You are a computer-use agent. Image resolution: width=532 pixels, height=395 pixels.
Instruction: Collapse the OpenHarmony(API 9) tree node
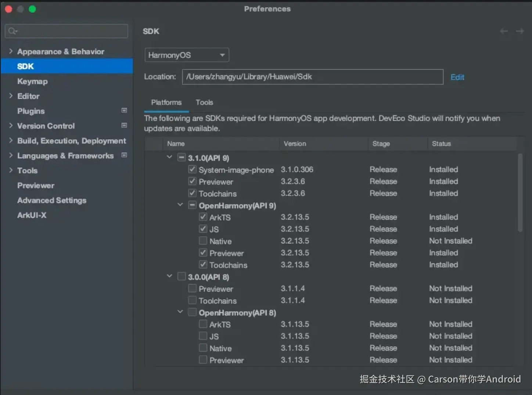180,204
